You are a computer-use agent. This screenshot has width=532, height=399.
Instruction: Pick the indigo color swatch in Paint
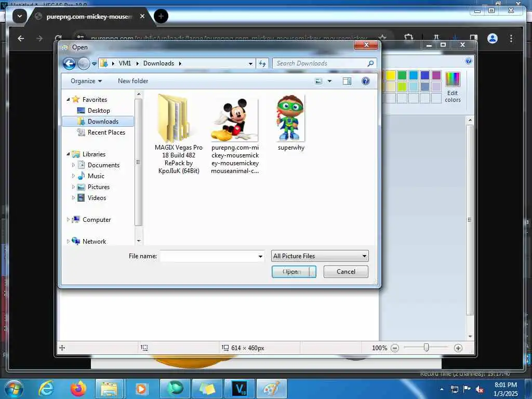click(x=425, y=75)
